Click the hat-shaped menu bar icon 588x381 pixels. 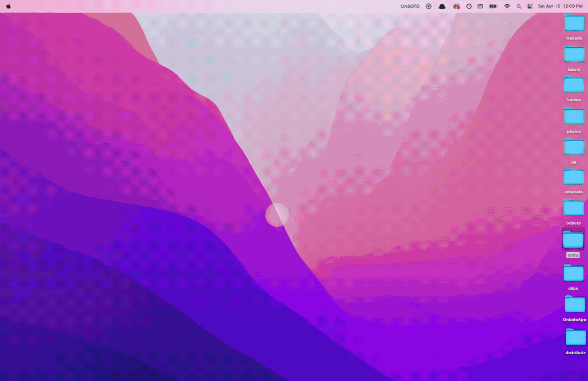(442, 6)
